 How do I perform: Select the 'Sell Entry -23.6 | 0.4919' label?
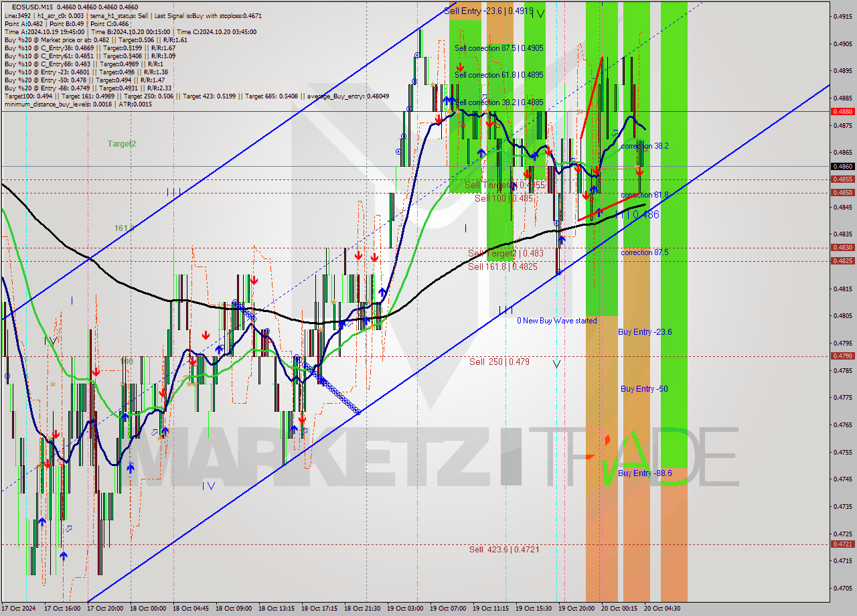pyautogui.click(x=489, y=11)
